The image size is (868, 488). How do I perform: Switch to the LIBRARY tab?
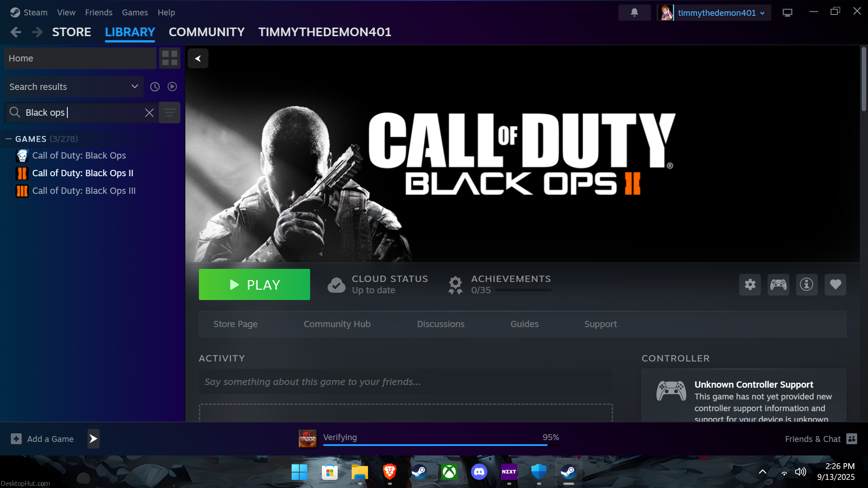pyautogui.click(x=130, y=32)
